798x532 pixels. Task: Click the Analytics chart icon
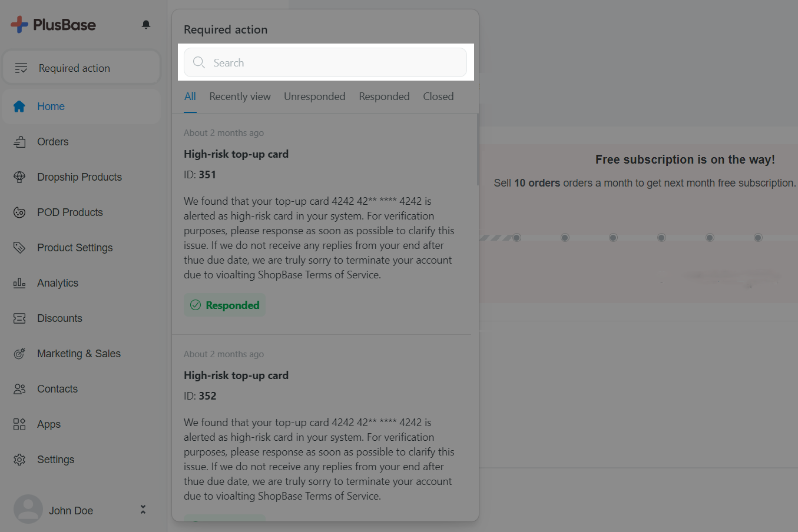[19, 283]
